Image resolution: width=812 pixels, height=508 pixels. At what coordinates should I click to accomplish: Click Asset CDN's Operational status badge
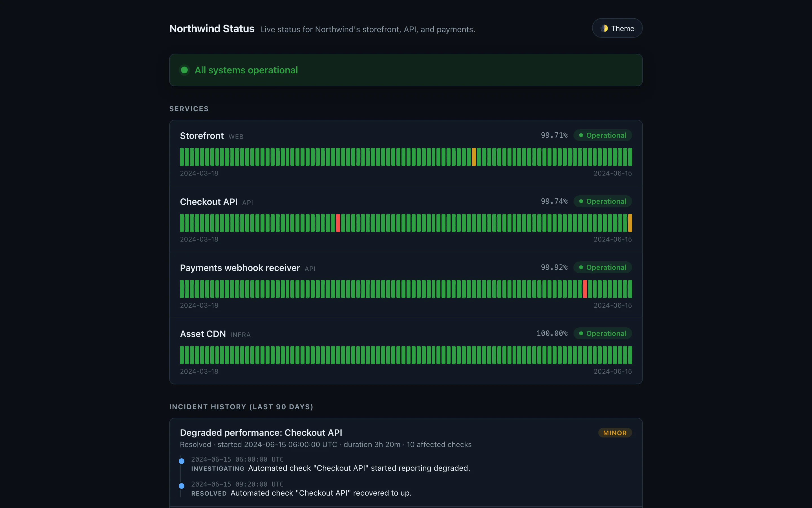603,334
